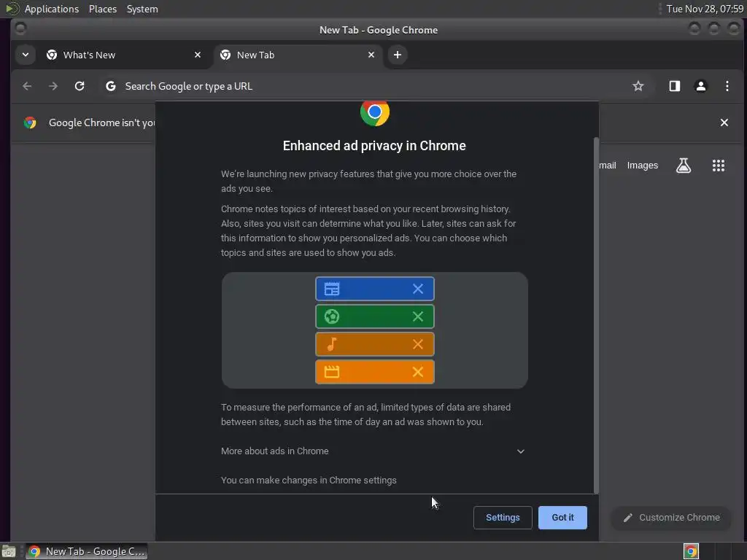Go back to previous page
This screenshot has height=560, width=747.
pos(27,86)
